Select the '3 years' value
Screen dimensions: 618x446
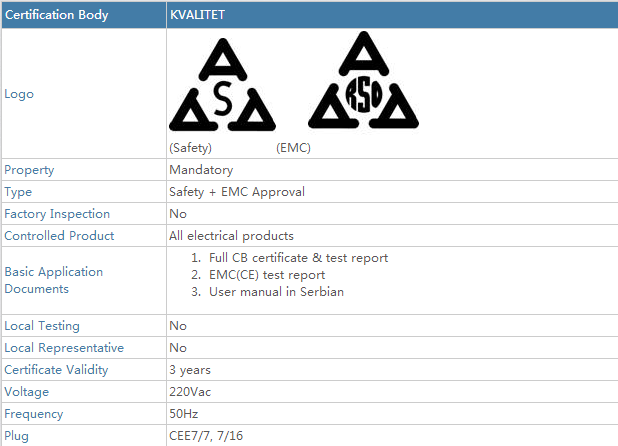(x=190, y=370)
